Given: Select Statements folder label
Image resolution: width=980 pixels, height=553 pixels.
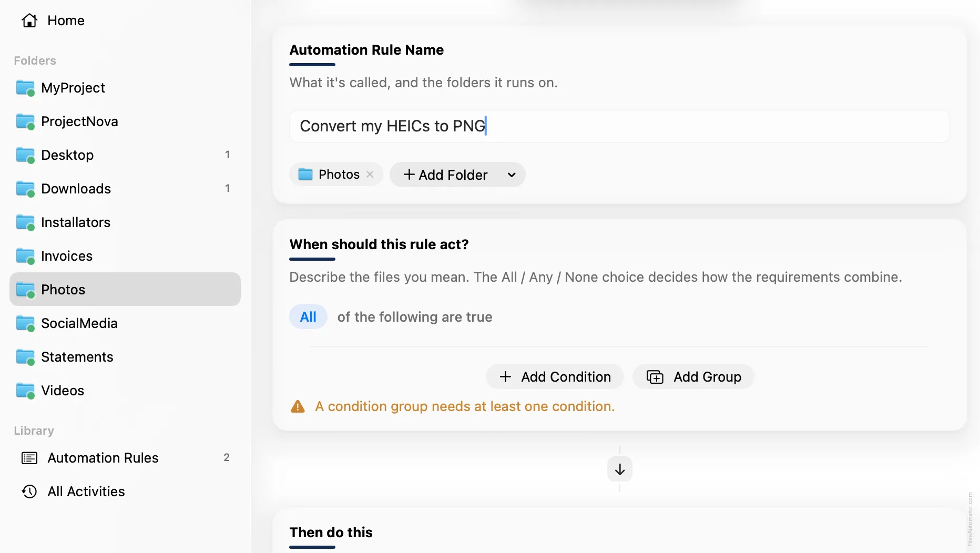Looking at the screenshot, I should pyautogui.click(x=77, y=357).
